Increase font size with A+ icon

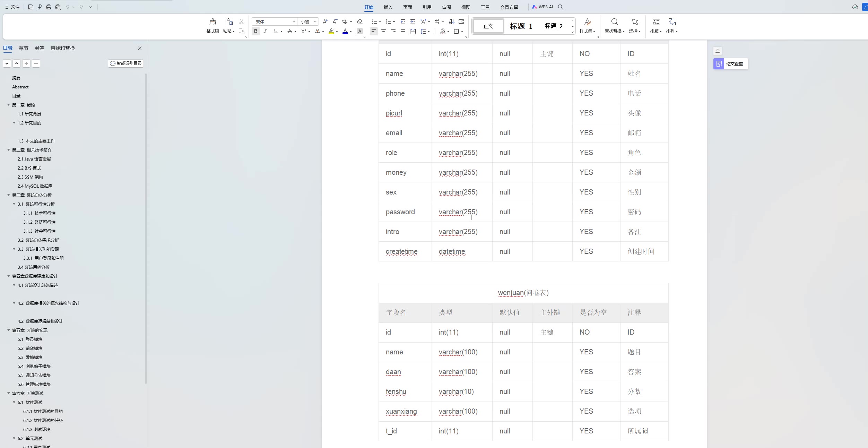(x=325, y=21)
